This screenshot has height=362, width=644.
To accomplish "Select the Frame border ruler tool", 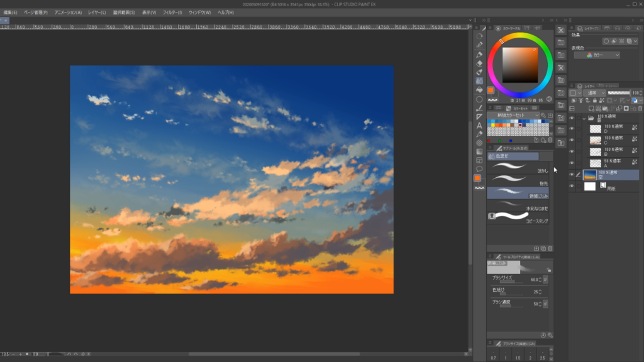I will tap(479, 160).
